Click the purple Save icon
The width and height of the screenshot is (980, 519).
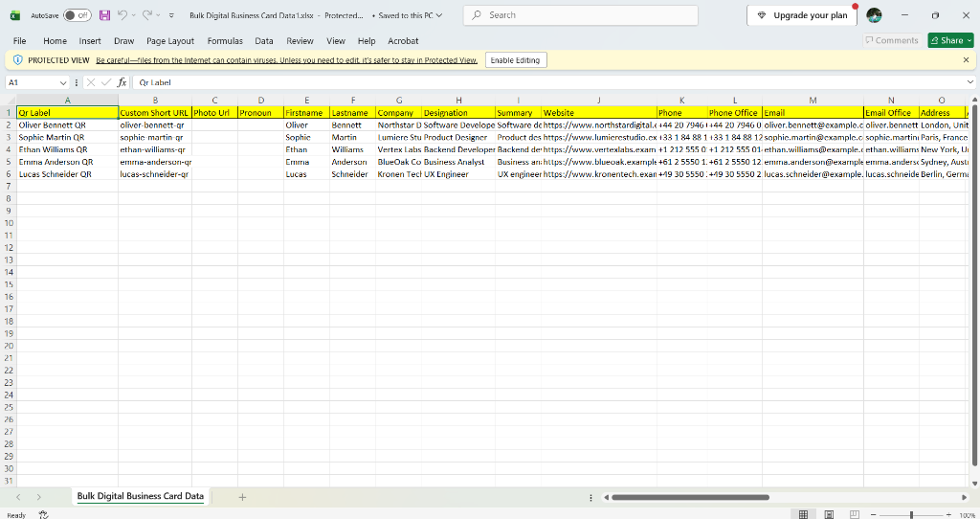click(x=105, y=15)
